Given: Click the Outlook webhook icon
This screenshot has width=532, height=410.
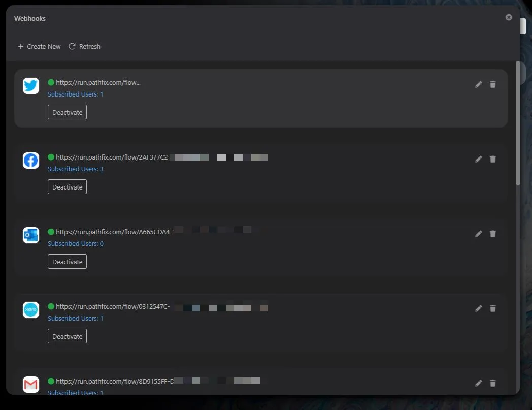Looking at the screenshot, I should pos(31,235).
